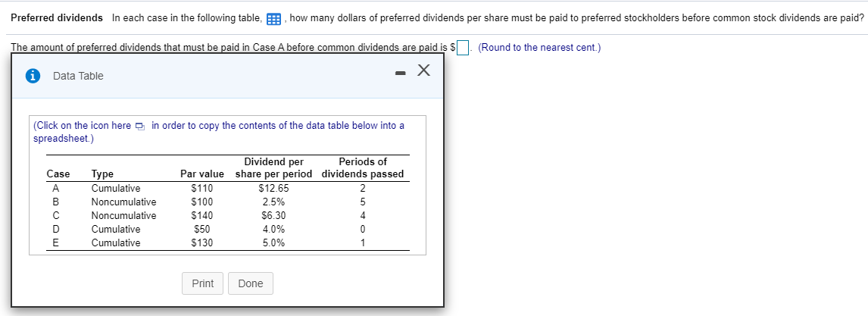The image size is (868, 316).
Task: Click Case D label in table
Action: point(56,229)
